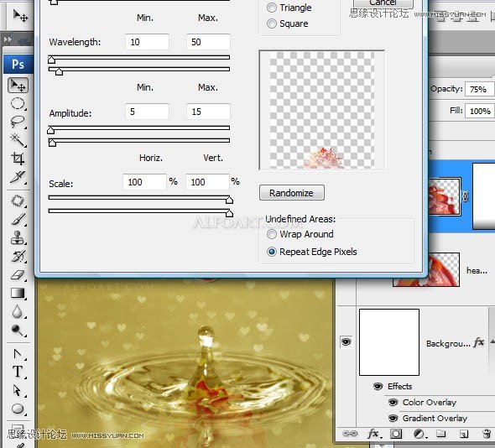This screenshot has height=448, width=495.
Task: Click the vertical Scale slider handle
Action: (x=230, y=213)
